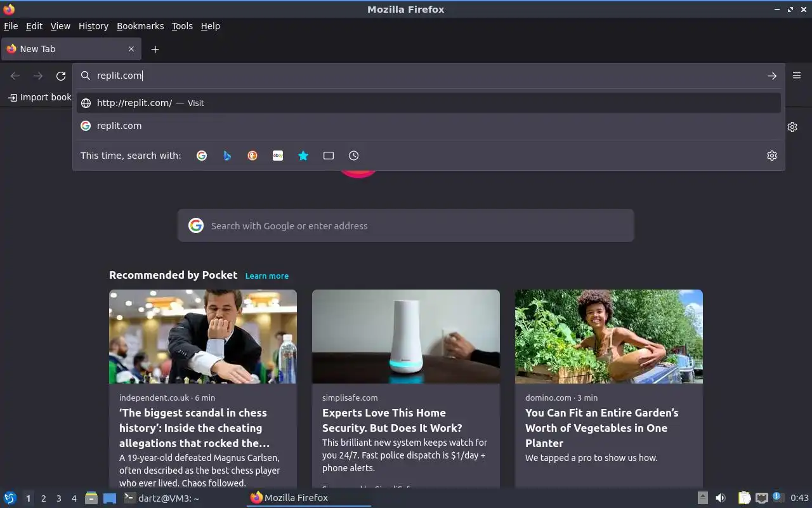Image resolution: width=812 pixels, height=508 pixels.
Task: Visit http://replit.com/ suggestion
Action: click(429, 103)
